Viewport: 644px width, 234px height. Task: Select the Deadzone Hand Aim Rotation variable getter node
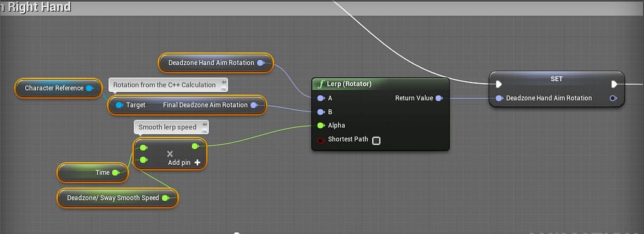tap(216, 63)
